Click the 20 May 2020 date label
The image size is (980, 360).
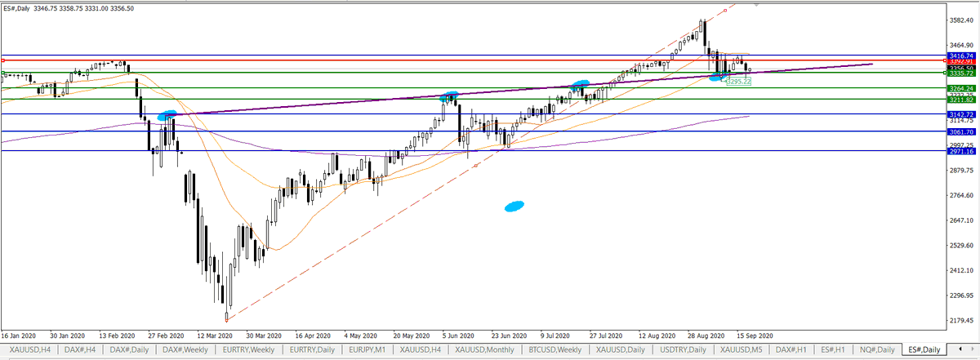click(410, 335)
